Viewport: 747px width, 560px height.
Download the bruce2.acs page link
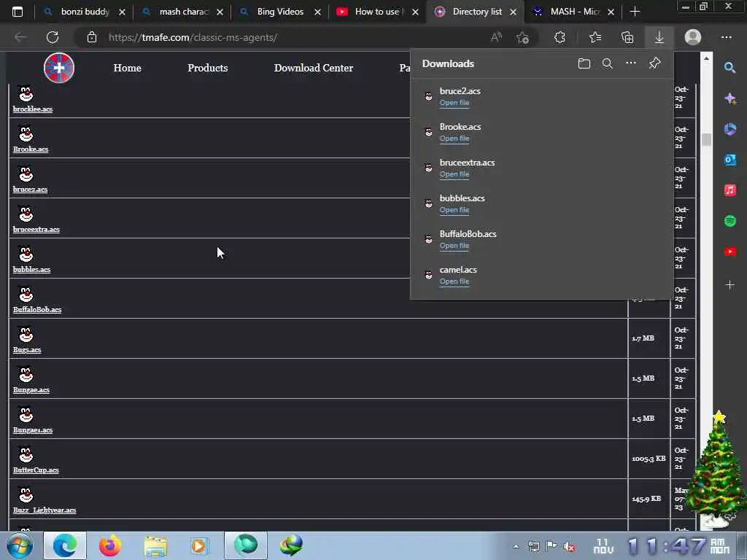pyautogui.click(x=30, y=189)
